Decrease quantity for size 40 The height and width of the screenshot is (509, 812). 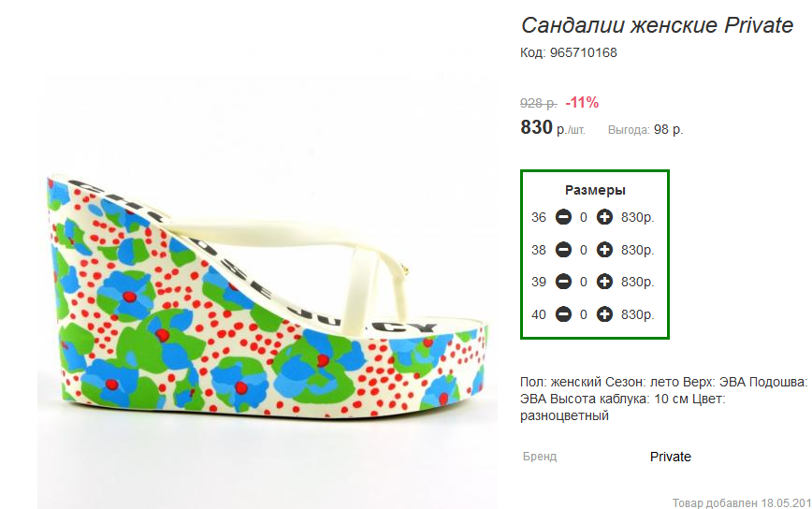(x=563, y=314)
